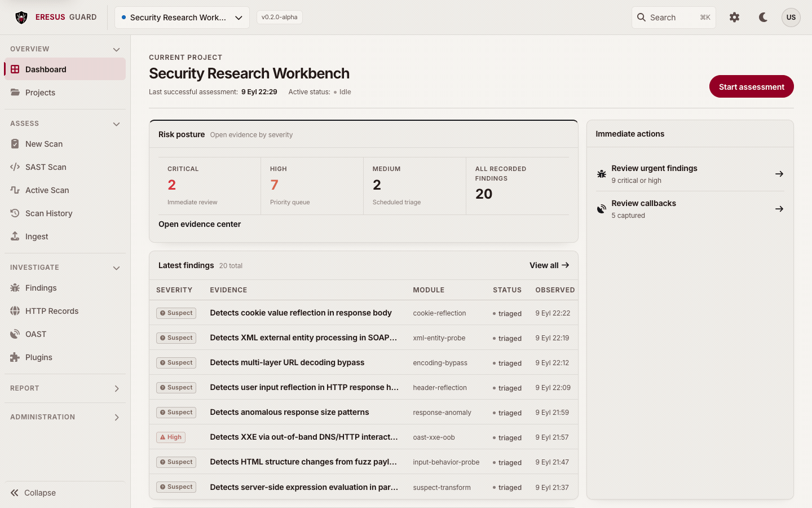Click the Ingest upload icon
The width and height of the screenshot is (812, 508).
(x=15, y=237)
